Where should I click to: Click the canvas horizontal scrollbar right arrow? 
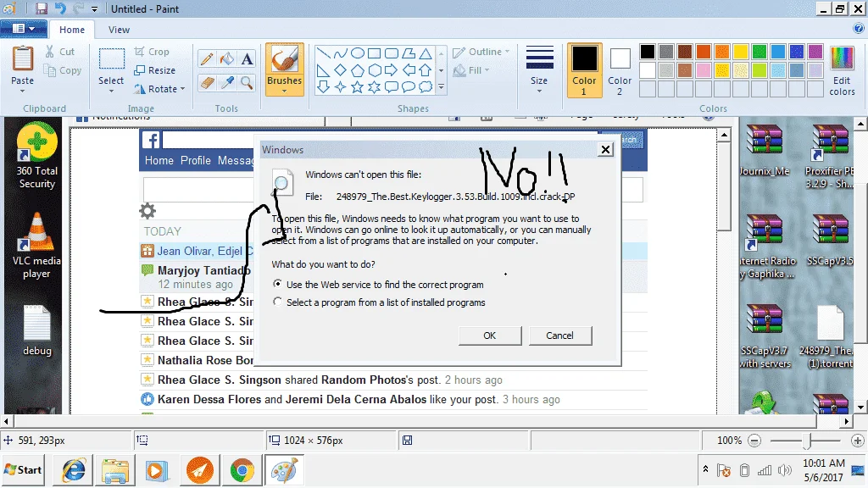pos(846,422)
